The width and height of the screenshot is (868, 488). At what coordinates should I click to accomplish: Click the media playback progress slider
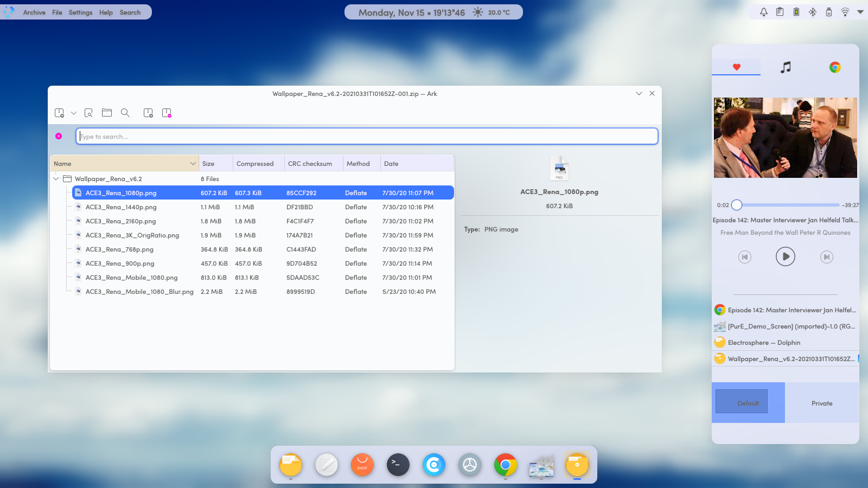click(x=786, y=205)
